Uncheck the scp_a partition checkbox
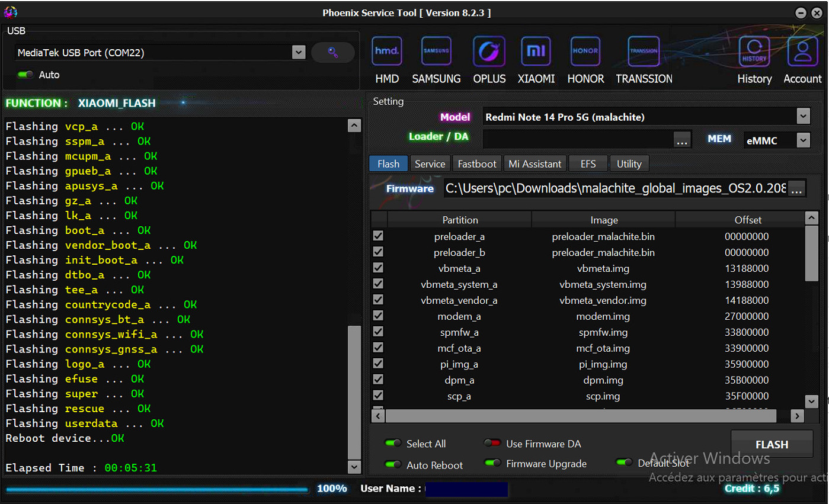The image size is (829, 504). (378, 396)
